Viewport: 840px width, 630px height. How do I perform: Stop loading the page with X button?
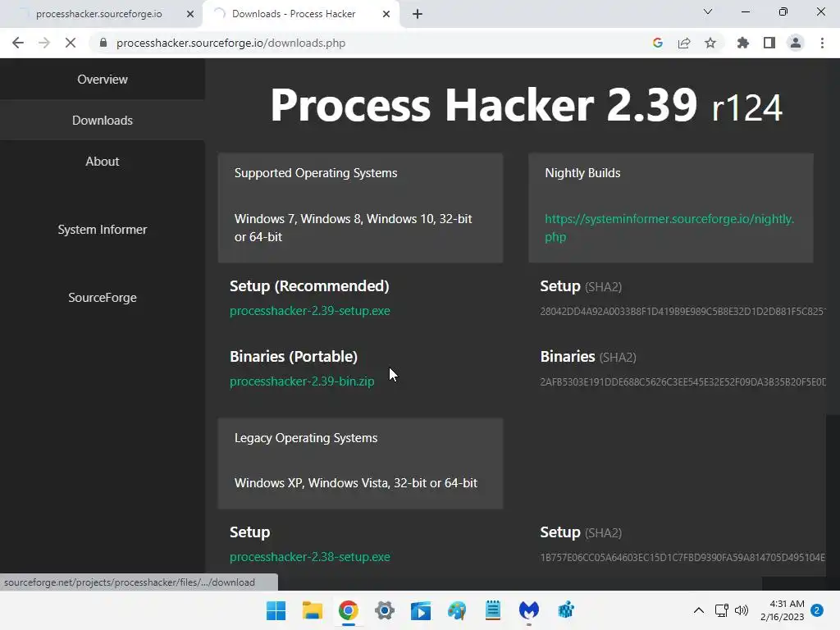tap(71, 43)
